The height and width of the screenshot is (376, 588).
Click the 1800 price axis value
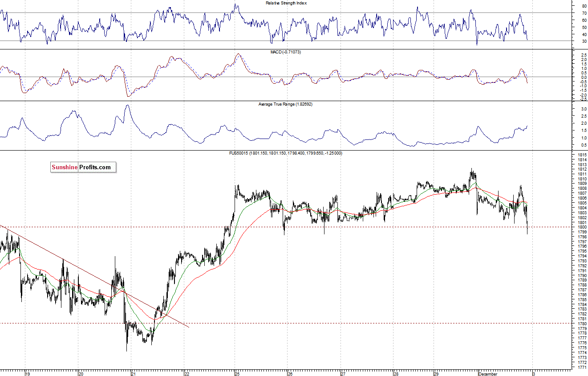pyautogui.click(x=581, y=227)
